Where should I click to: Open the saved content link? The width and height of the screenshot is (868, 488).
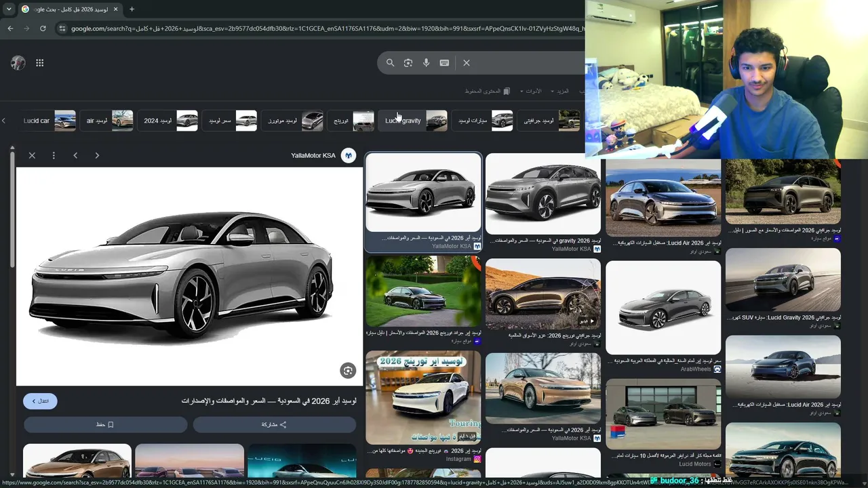pos(487,91)
